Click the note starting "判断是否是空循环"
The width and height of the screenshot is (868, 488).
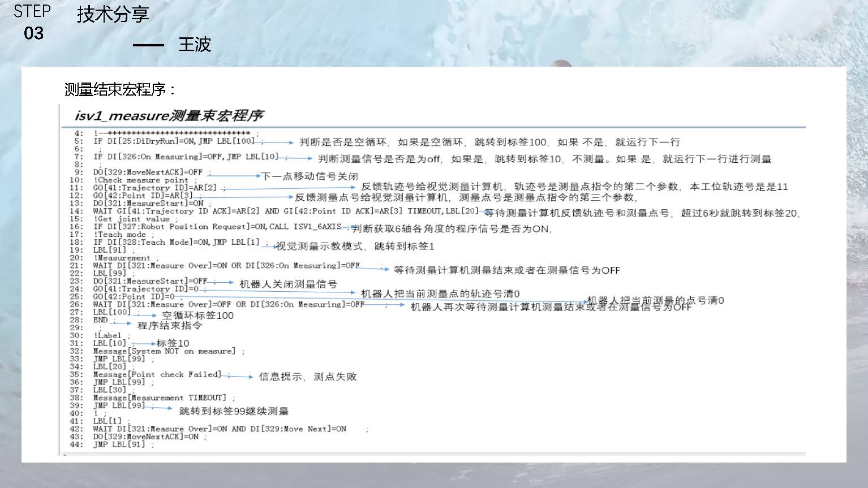tap(490, 142)
